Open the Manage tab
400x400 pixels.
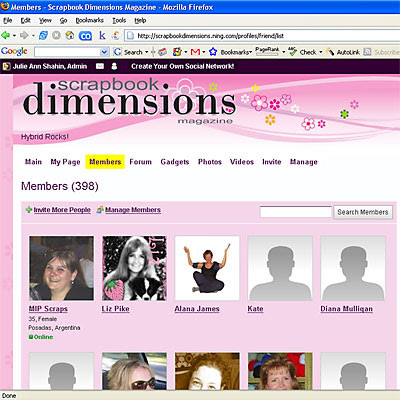point(304,162)
